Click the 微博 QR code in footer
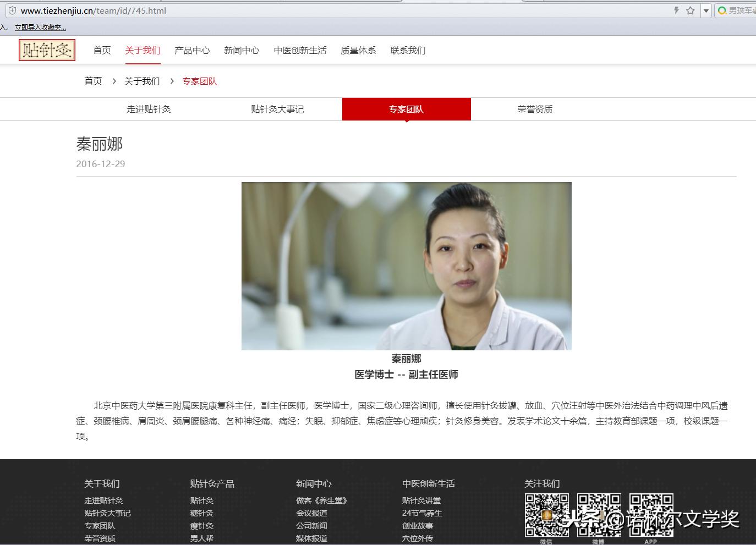Screen dimensions: 756x545 pos(599,514)
